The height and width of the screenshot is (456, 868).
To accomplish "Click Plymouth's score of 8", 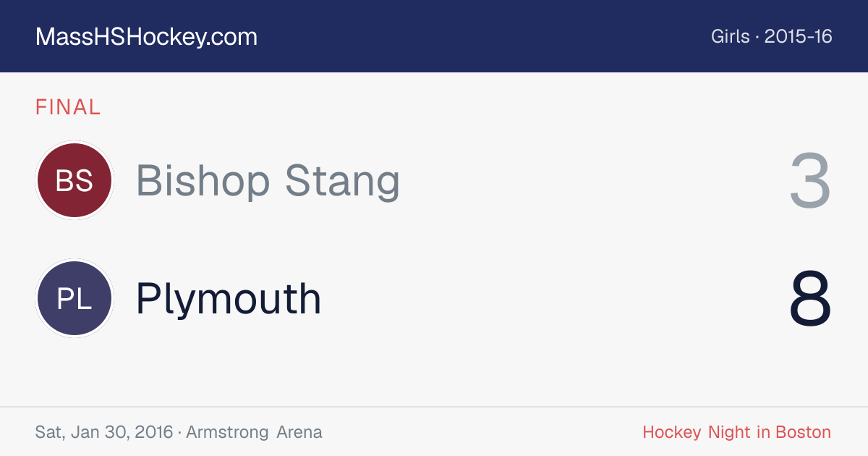I will click(x=810, y=299).
